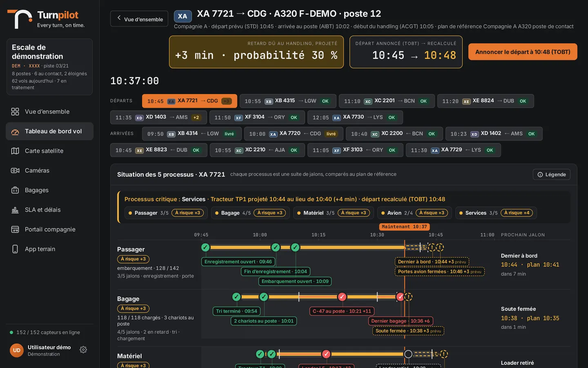Image resolution: width=588 pixels, height=368 pixels.
Task: Open Carte satellite page
Action: [49, 151]
